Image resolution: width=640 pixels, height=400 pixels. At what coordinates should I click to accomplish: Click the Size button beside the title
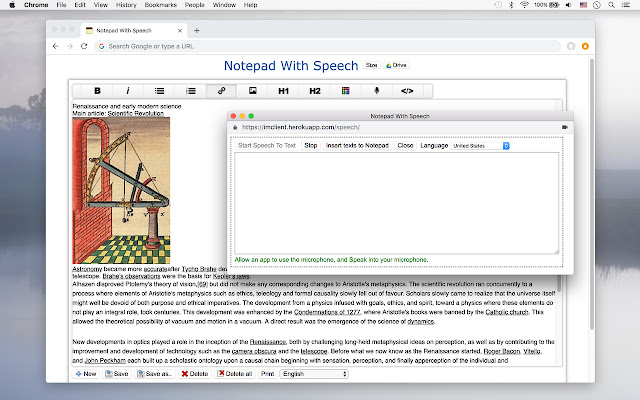pyautogui.click(x=371, y=65)
